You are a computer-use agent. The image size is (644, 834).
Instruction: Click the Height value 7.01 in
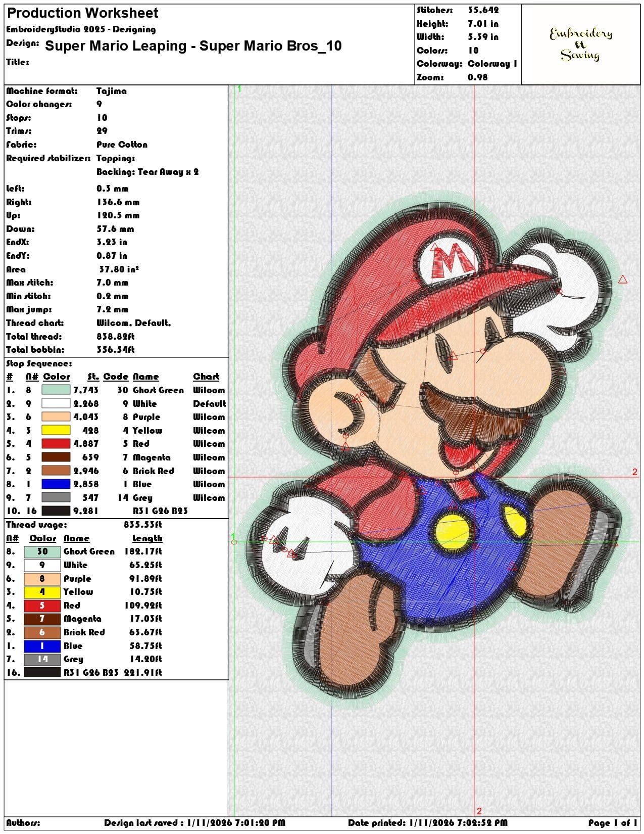pyautogui.click(x=483, y=24)
